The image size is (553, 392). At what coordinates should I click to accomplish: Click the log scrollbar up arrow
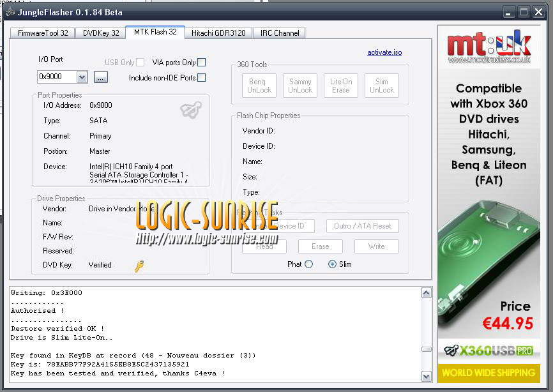click(x=427, y=293)
